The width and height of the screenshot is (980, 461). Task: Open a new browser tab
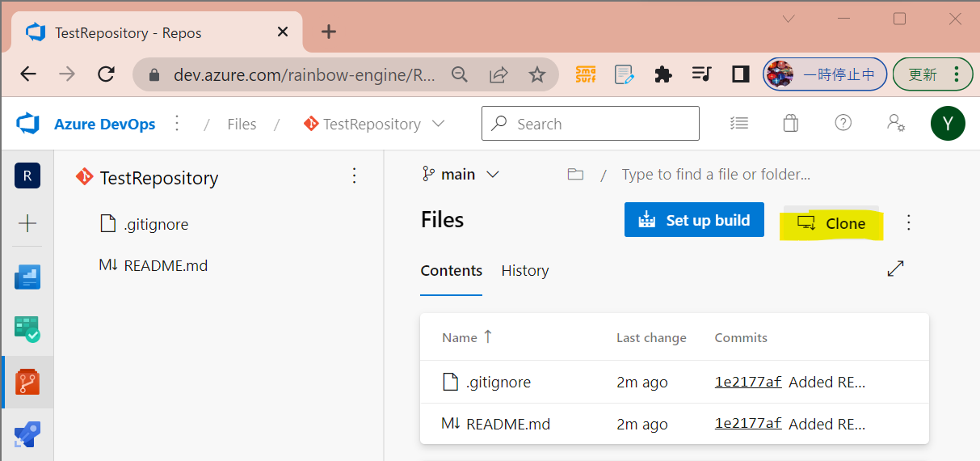coord(328,32)
